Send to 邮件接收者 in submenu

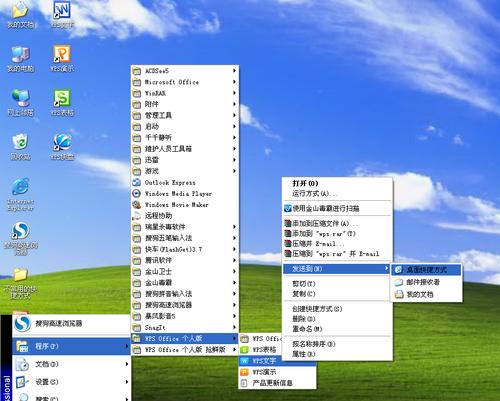coord(426,282)
